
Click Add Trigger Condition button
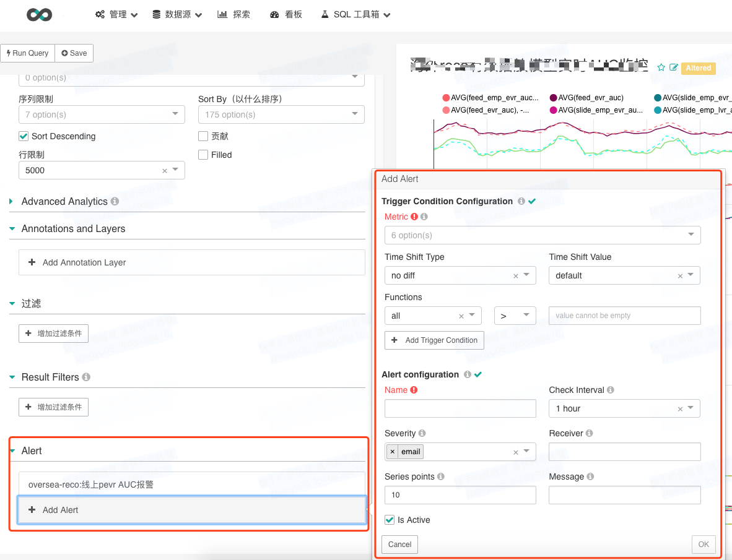(x=434, y=340)
